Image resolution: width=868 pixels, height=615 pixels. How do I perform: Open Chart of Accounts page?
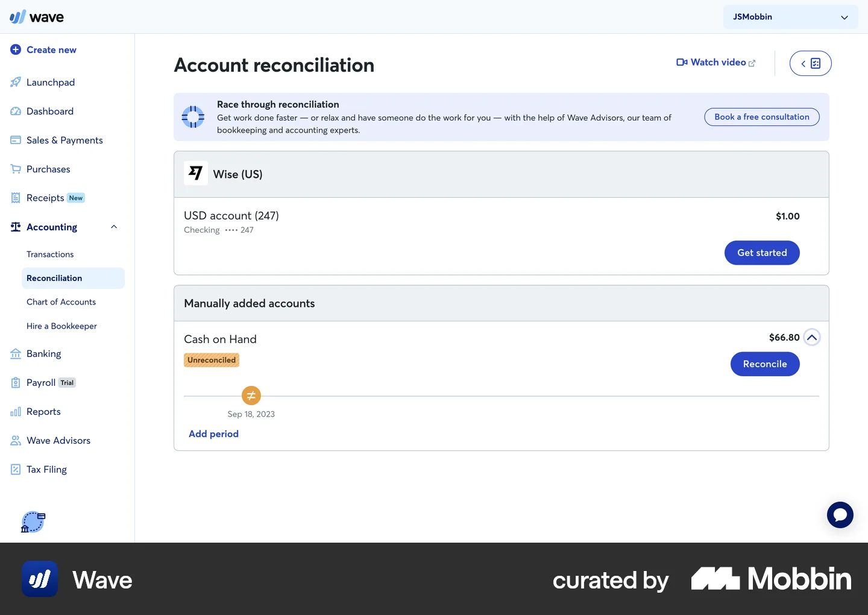pyautogui.click(x=61, y=302)
